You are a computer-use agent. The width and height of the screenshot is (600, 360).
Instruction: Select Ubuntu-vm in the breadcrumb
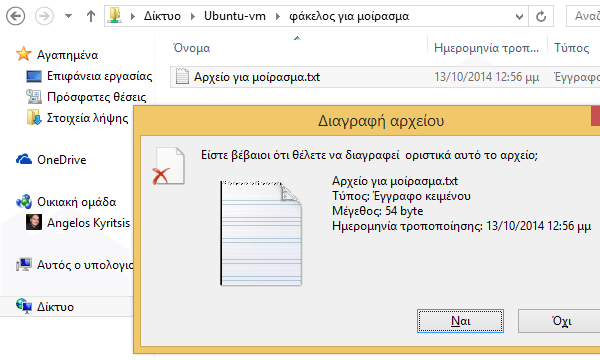tap(235, 16)
